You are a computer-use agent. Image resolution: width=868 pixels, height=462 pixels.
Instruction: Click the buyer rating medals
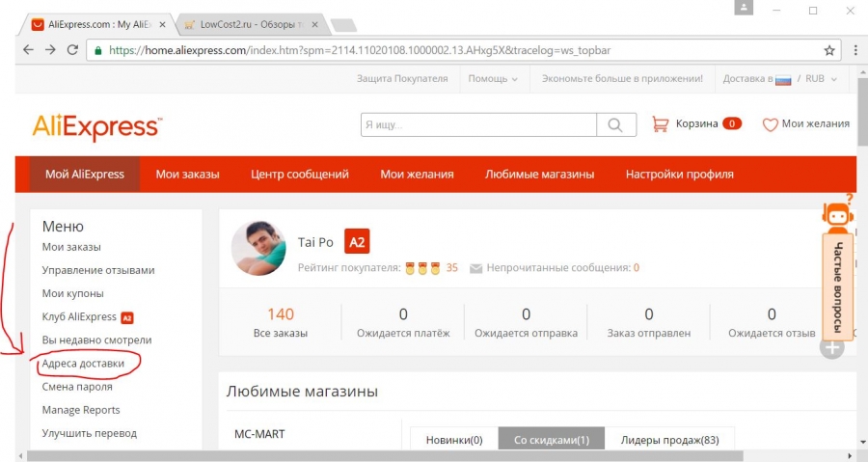[x=422, y=268]
